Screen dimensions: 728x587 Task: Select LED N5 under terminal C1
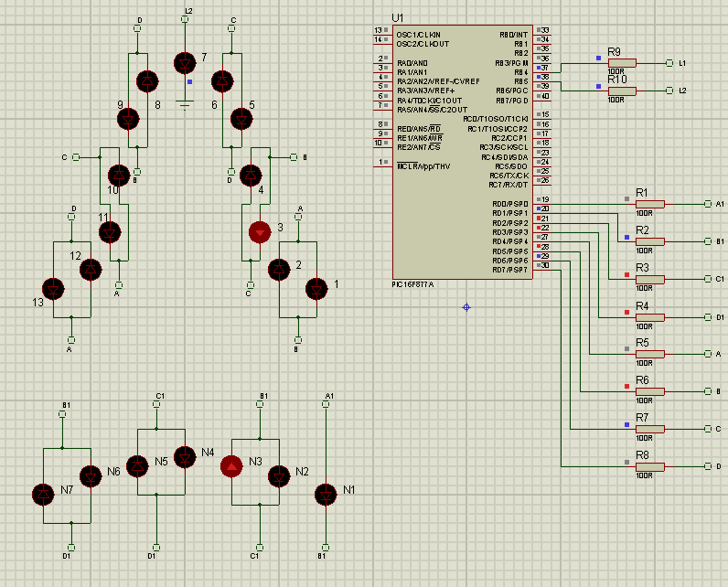point(138,466)
